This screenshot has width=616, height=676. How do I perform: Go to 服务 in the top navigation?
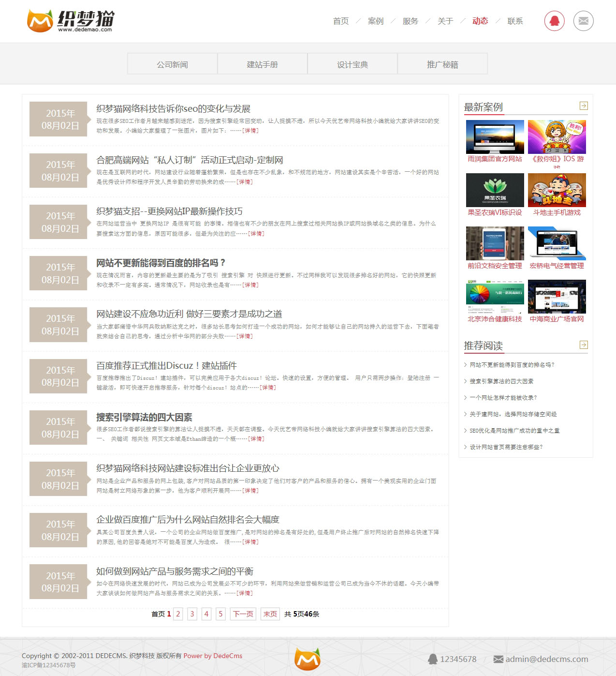[410, 21]
